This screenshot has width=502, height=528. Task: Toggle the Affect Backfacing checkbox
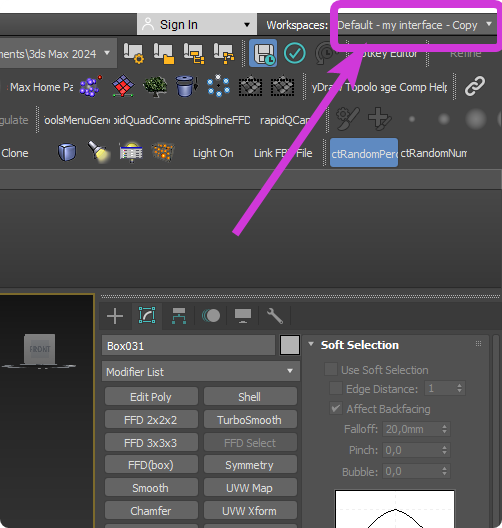pyautogui.click(x=336, y=408)
